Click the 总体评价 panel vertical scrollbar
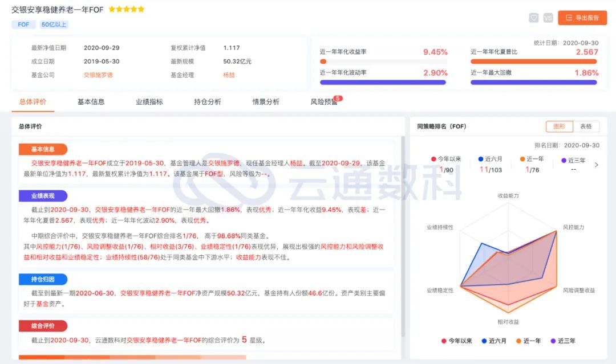Viewport: 616px width, 364px height. click(x=403, y=228)
